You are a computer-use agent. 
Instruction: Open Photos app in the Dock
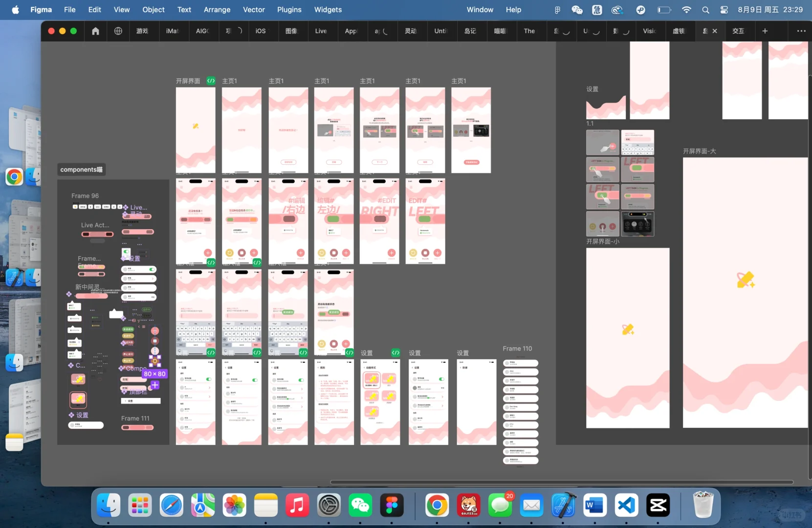point(235,505)
